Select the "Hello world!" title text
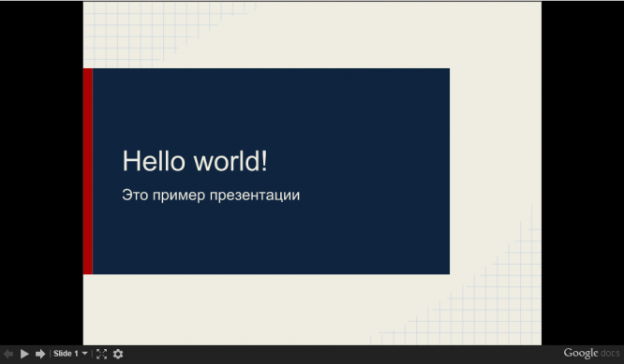The image size is (624, 364). point(195,161)
